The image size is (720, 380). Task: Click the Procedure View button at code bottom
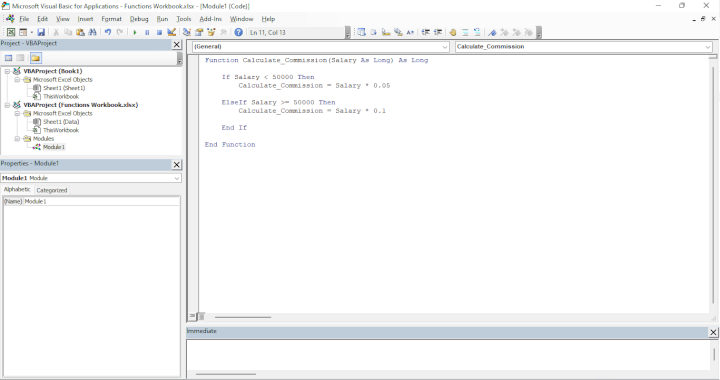(192, 316)
